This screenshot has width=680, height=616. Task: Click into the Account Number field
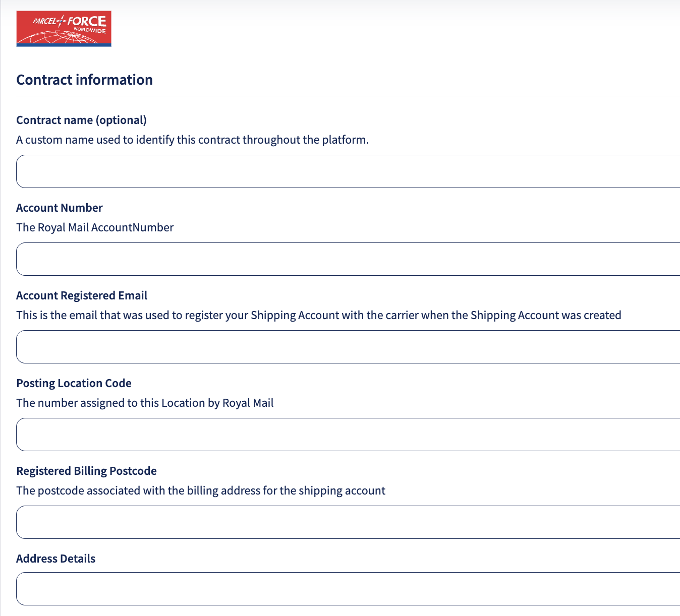[x=348, y=259]
